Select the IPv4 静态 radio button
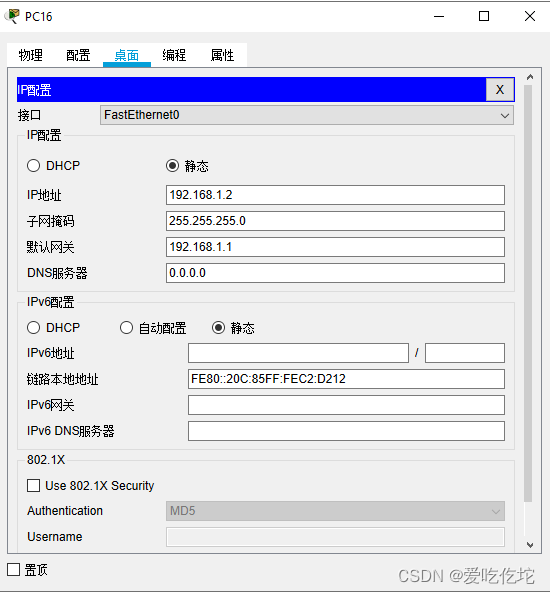The image size is (550, 594). click(x=172, y=166)
